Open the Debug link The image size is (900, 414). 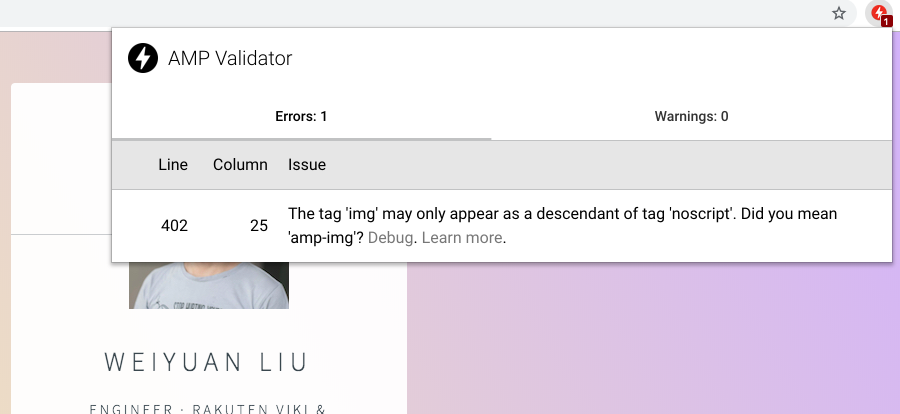[390, 238]
